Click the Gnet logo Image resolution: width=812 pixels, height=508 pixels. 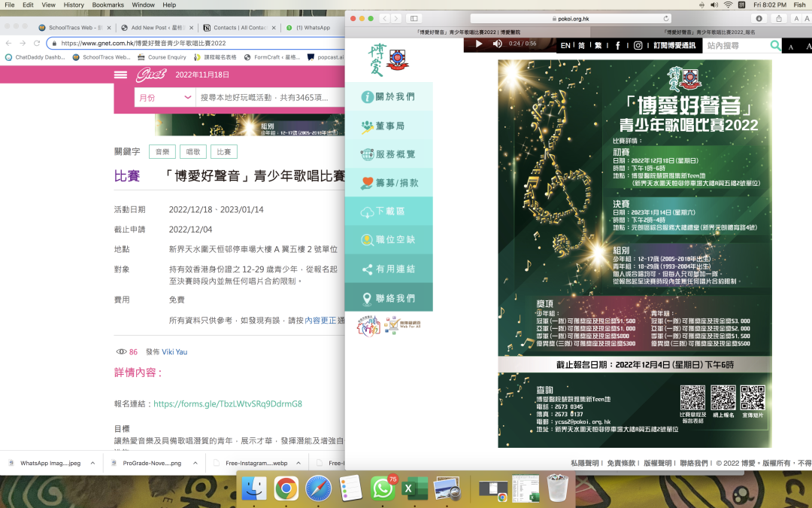pyautogui.click(x=150, y=75)
